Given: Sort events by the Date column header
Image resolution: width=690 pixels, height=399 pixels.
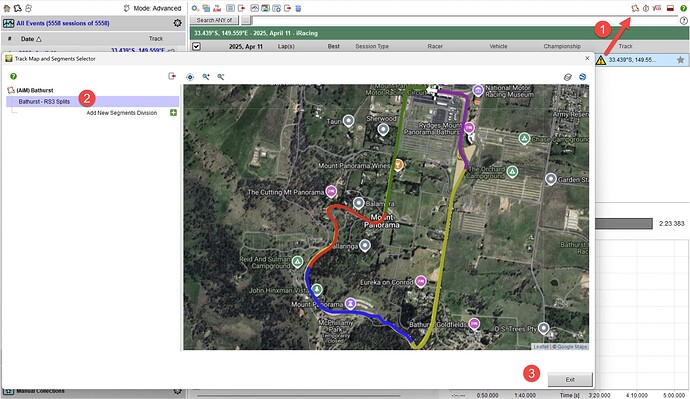Looking at the screenshot, I should [x=31, y=39].
